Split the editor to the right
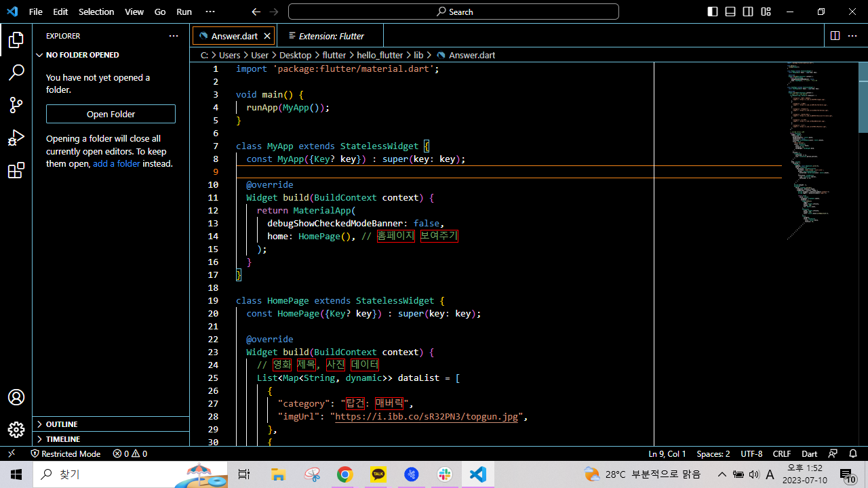Image resolution: width=868 pixels, height=488 pixels. pyautogui.click(x=835, y=36)
